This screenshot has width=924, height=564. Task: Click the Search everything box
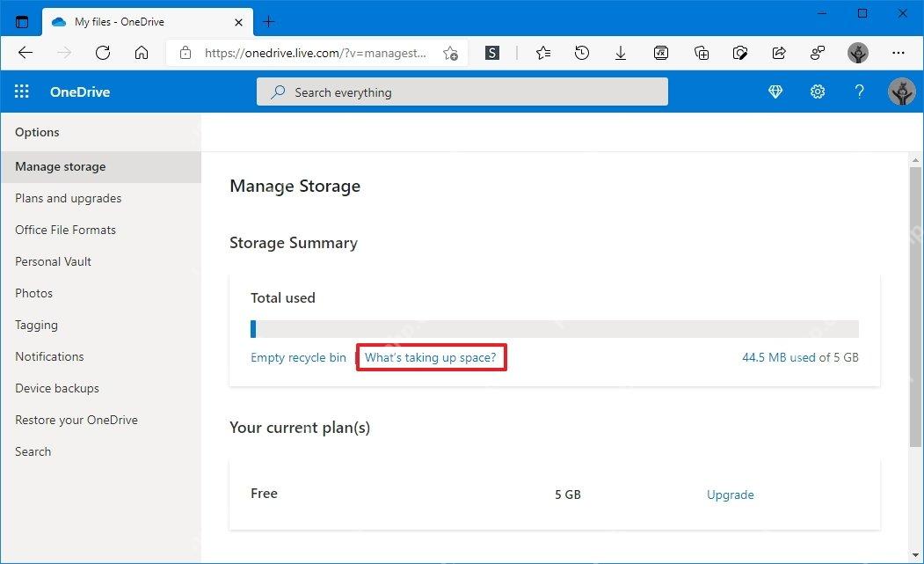pyautogui.click(x=462, y=92)
